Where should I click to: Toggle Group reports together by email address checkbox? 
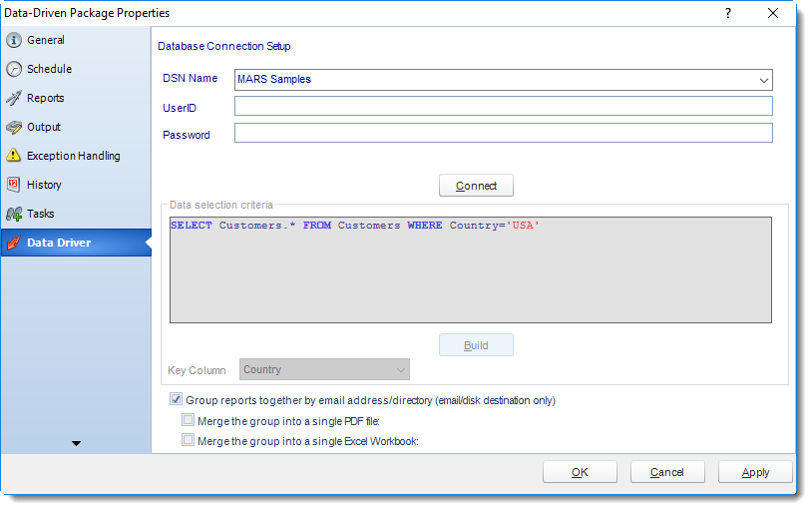(177, 399)
